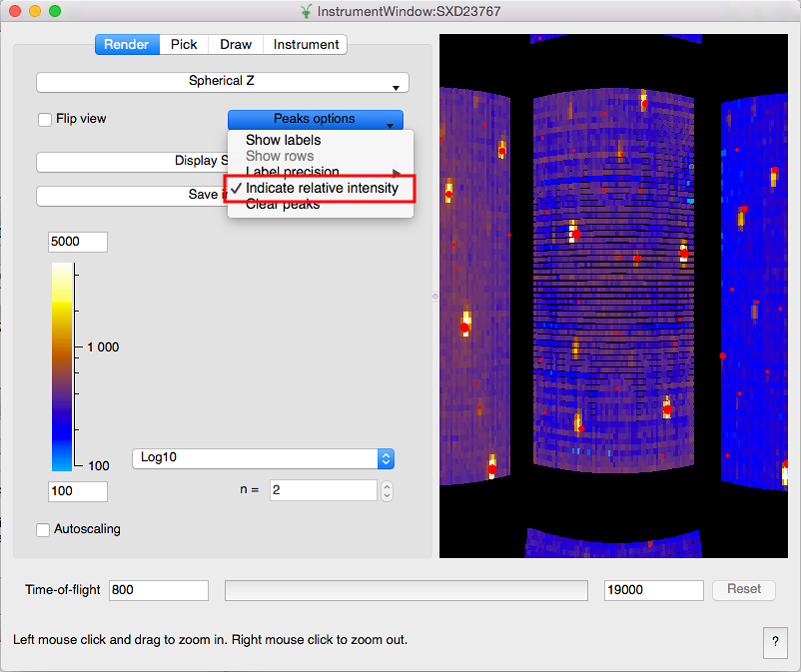Switch to the Pick tab
The width and height of the screenshot is (801, 672).
pyautogui.click(x=184, y=44)
